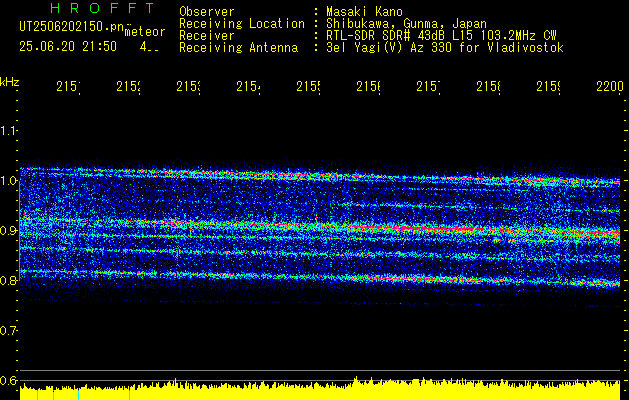This screenshot has width=629, height=400.
Task: Click the 'meteor' label
Action: [x=145, y=32]
